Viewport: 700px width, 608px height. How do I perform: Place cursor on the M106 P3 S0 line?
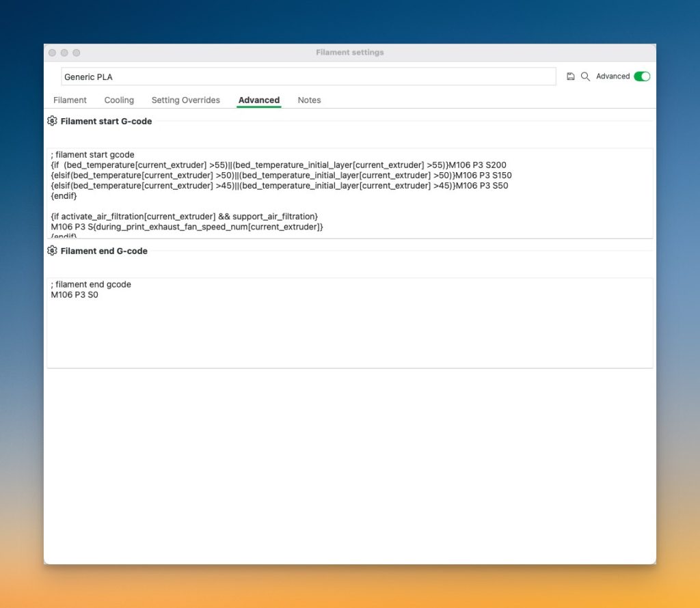[75, 295]
